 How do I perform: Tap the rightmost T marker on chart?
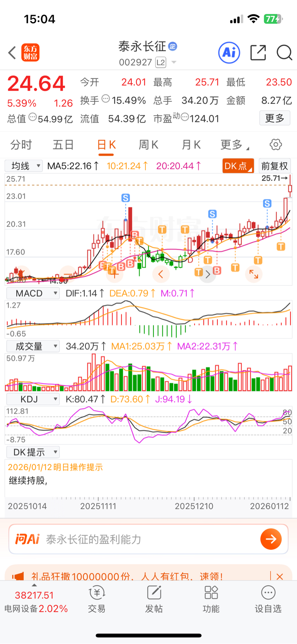(281, 246)
